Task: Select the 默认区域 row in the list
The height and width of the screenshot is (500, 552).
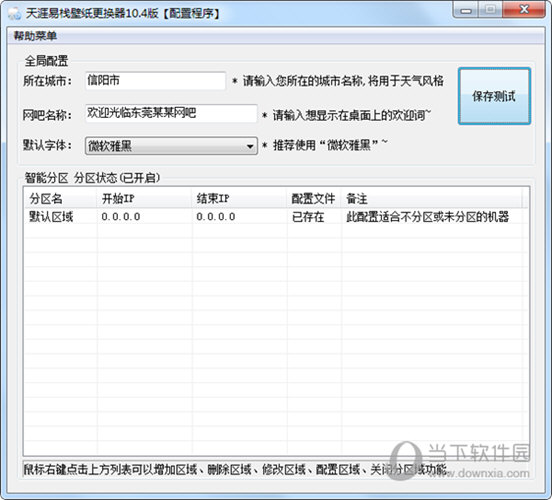Action: tap(276, 217)
